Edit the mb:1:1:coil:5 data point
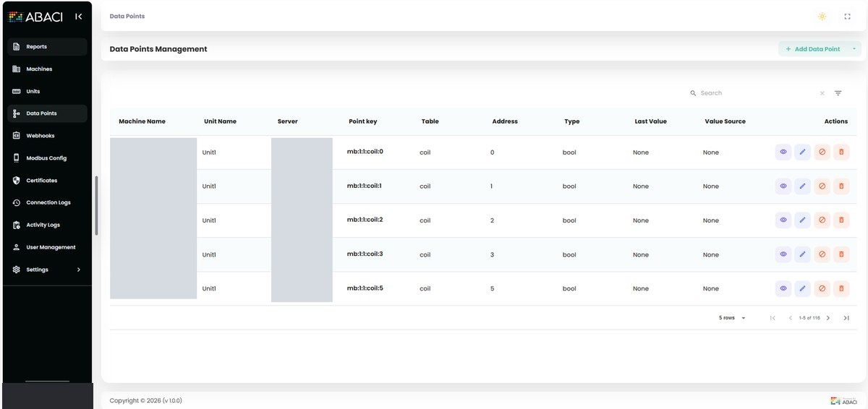Viewport: 868px width, 409px height. pos(802,288)
